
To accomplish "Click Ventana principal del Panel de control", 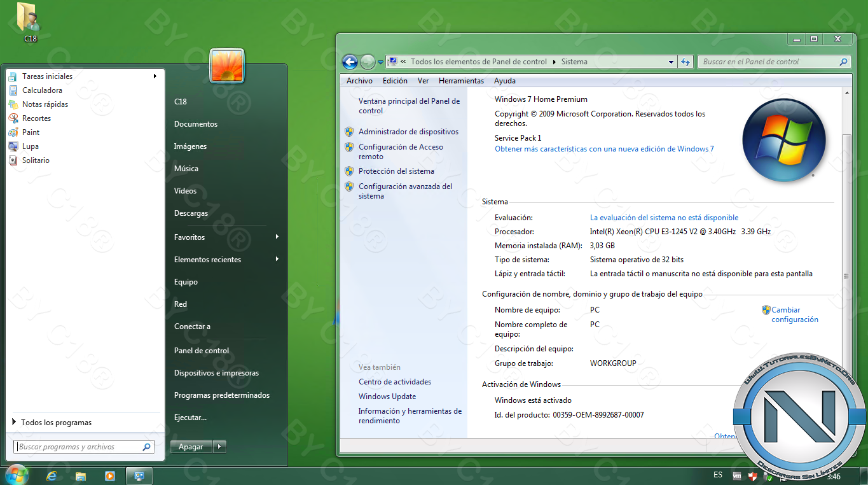I will (409, 106).
